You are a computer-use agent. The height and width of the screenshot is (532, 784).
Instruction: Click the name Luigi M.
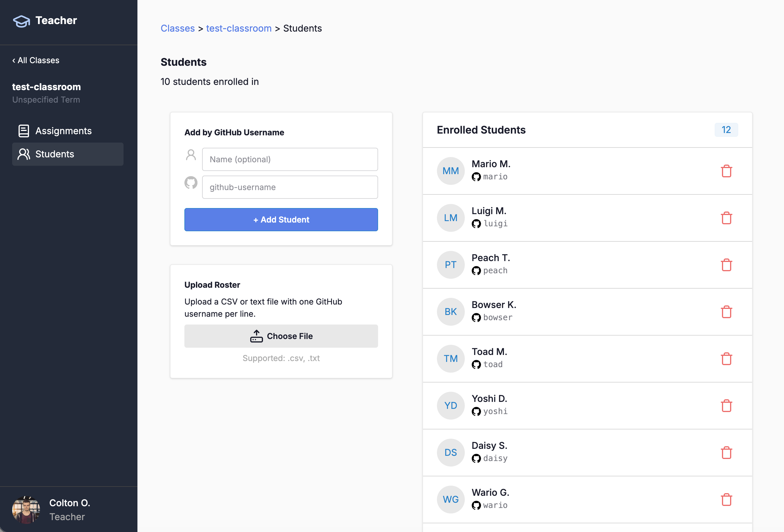click(489, 211)
